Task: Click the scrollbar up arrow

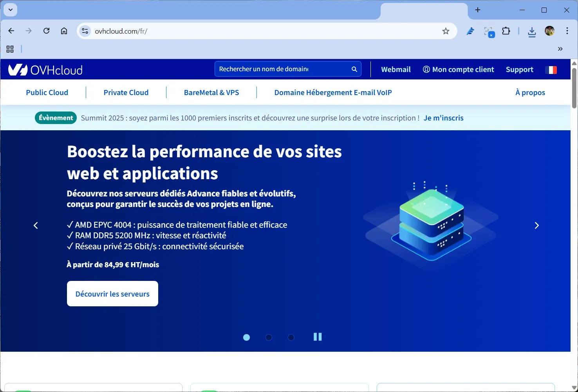Action: coord(574,63)
